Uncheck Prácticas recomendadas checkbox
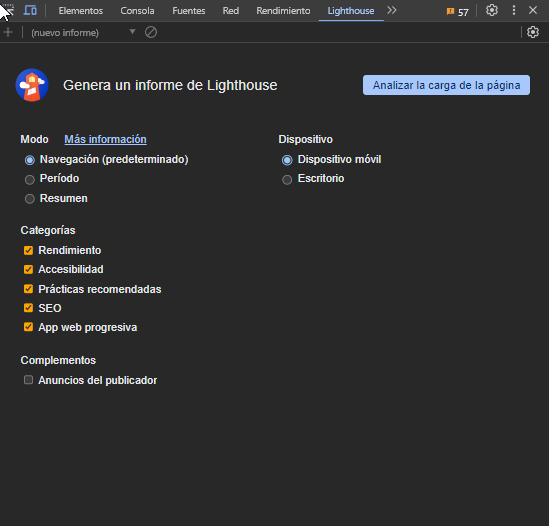 pos(28,289)
